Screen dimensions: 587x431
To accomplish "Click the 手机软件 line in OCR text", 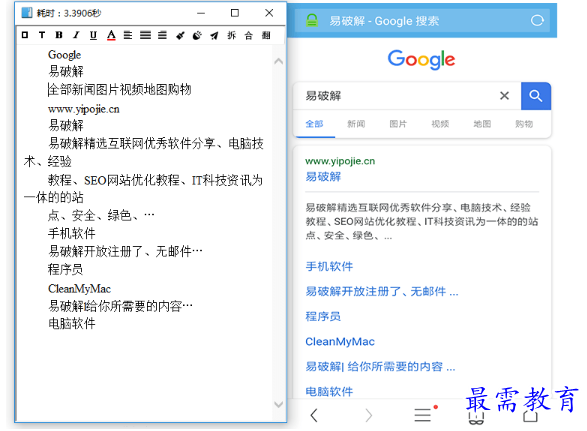I will click(72, 233).
